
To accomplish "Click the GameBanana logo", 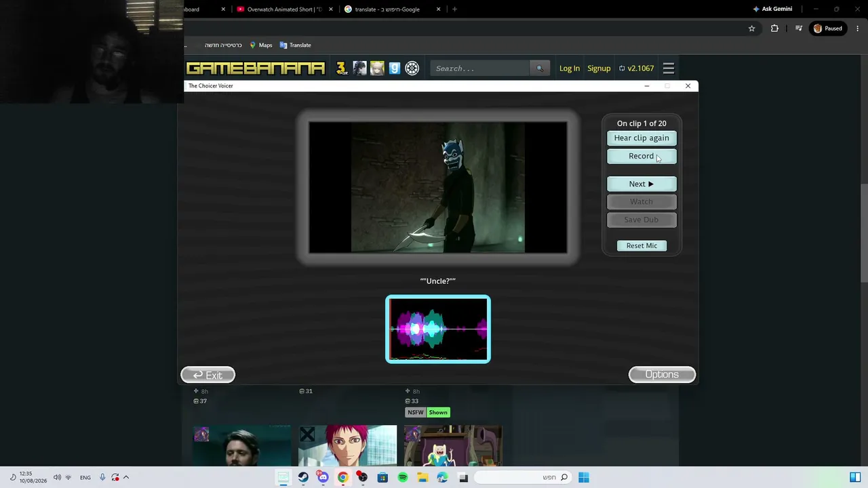I will pos(256,68).
